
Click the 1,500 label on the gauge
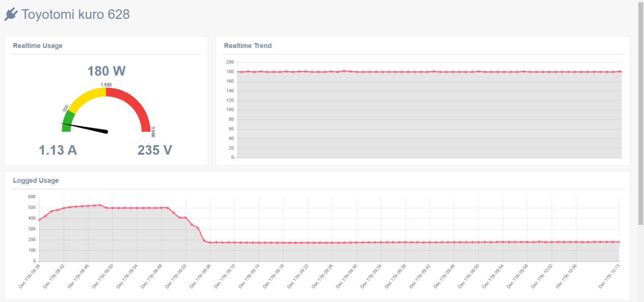(106, 85)
